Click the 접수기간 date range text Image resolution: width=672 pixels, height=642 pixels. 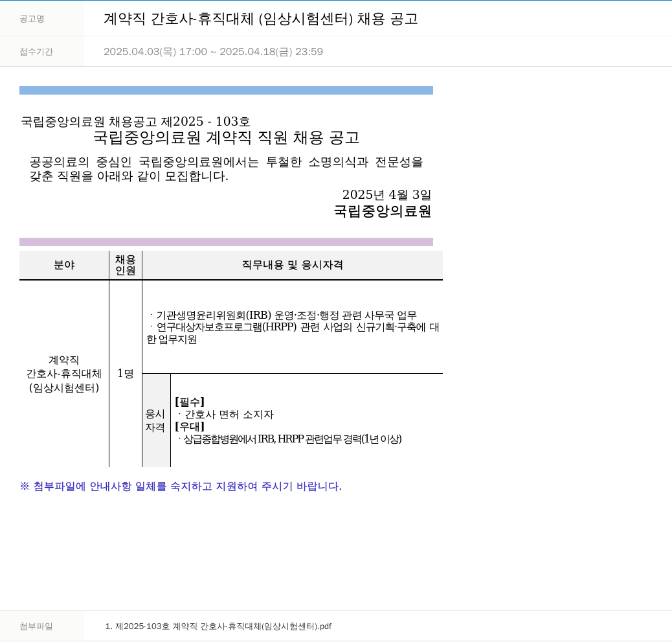click(x=213, y=51)
